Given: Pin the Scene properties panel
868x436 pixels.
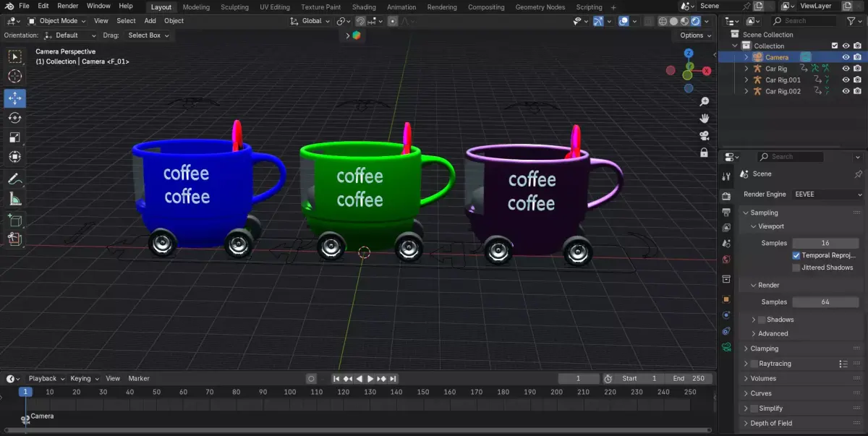Looking at the screenshot, I should point(858,174).
